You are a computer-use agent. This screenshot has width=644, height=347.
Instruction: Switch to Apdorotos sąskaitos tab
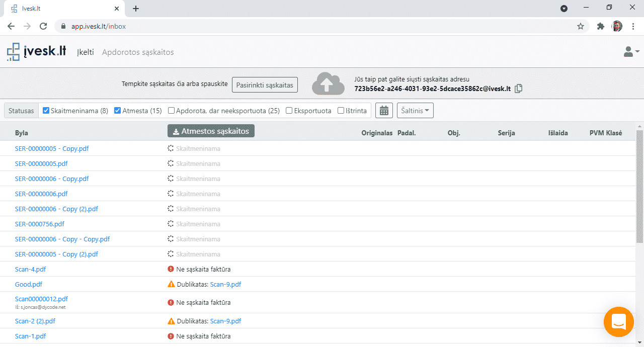pos(138,52)
